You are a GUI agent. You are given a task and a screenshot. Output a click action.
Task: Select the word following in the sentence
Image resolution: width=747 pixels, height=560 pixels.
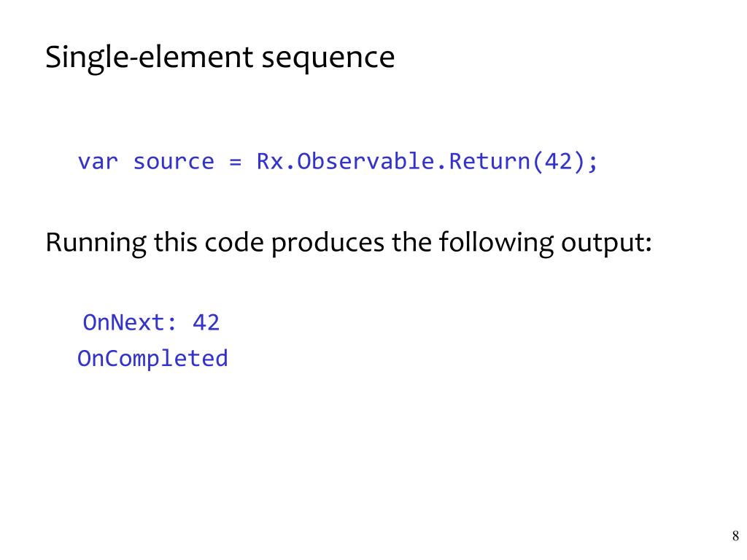(x=496, y=243)
